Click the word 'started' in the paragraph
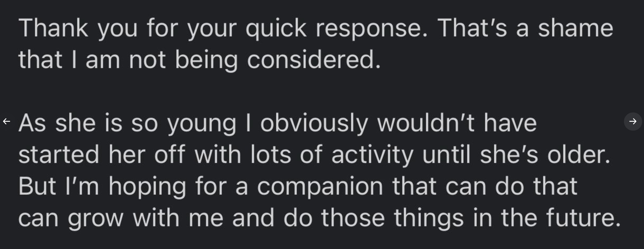 [x=59, y=155]
